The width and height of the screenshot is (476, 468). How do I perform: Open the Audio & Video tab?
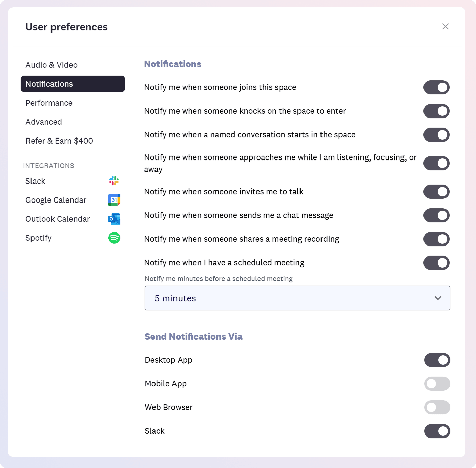[51, 65]
